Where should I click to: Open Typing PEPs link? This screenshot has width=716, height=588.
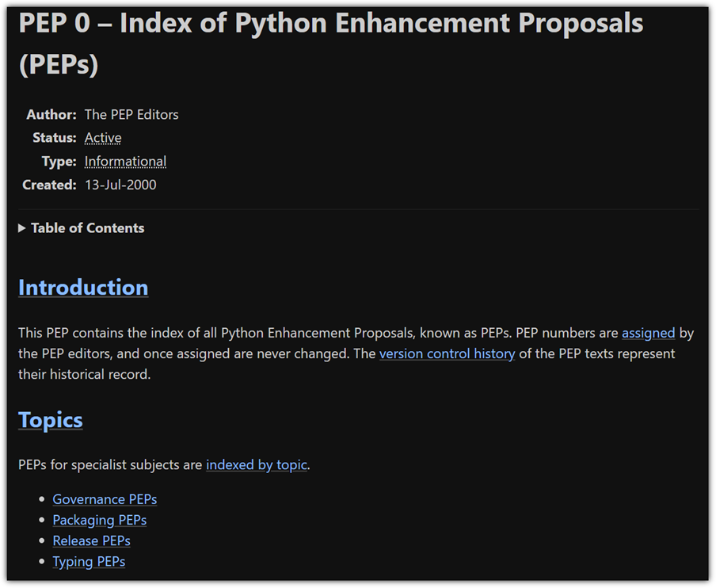click(x=89, y=562)
